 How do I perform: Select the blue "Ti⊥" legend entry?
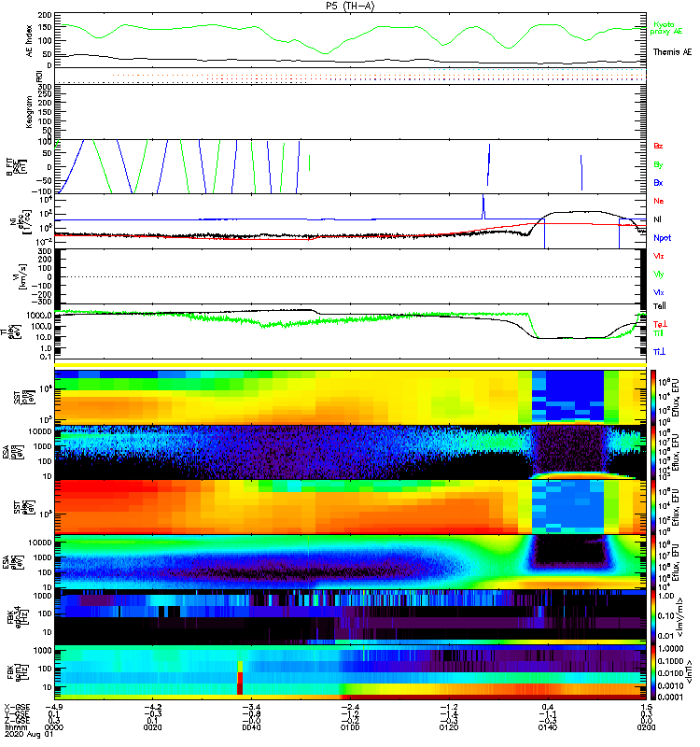click(659, 352)
